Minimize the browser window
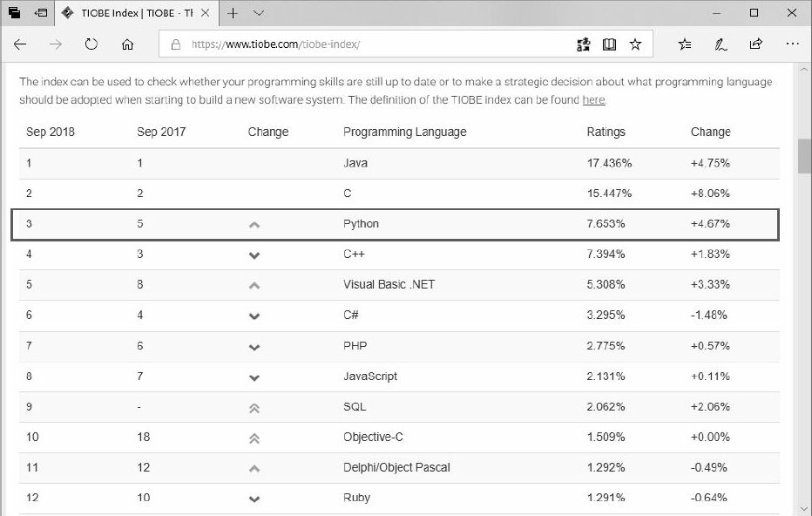This screenshot has width=812, height=516. (716, 13)
